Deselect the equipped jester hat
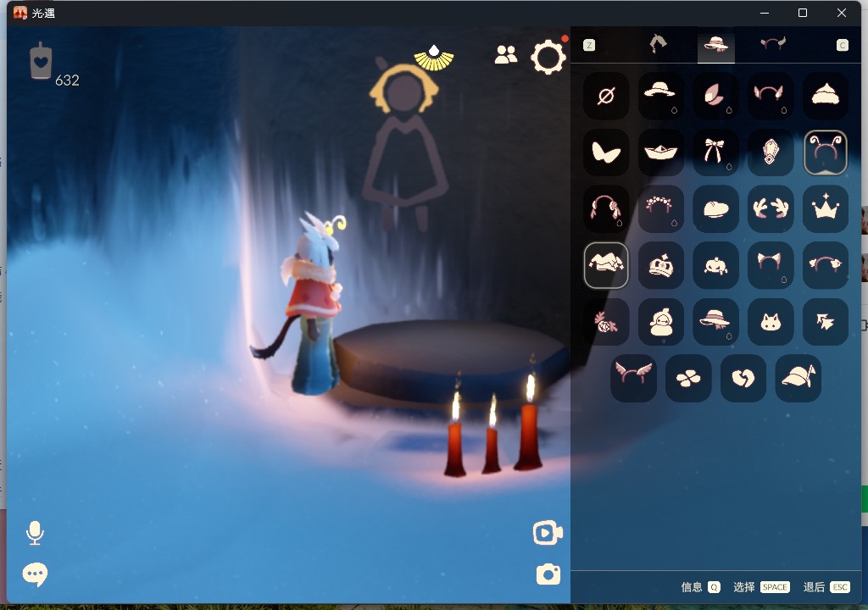The image size is (868, 610). click(606, 265)
